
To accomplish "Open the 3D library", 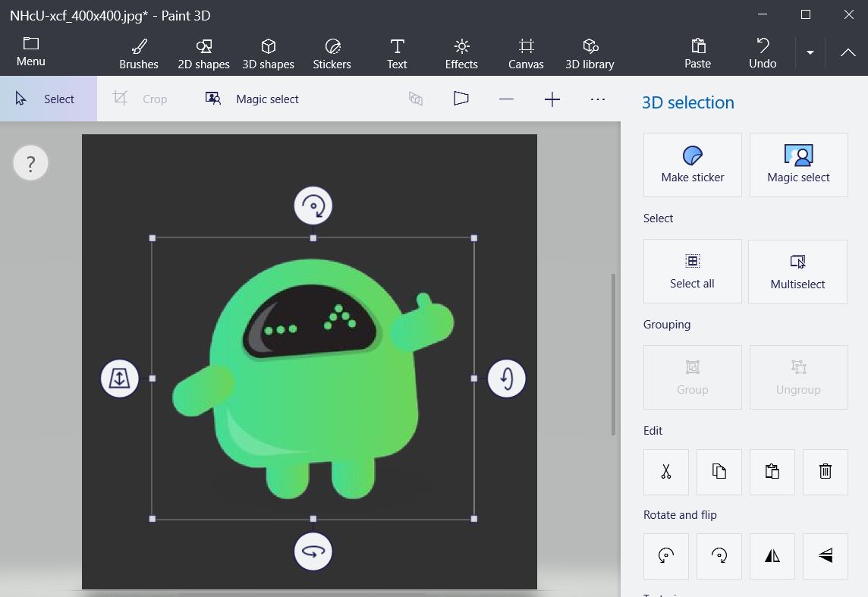I will click(590, 54).
